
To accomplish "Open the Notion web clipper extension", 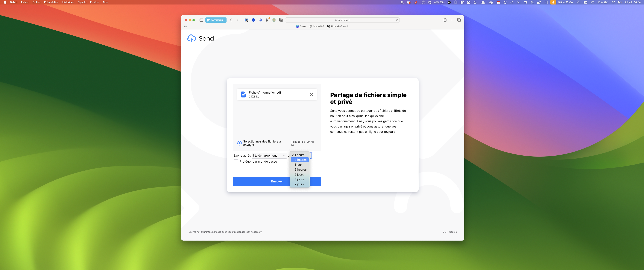I will click(281, 20).
